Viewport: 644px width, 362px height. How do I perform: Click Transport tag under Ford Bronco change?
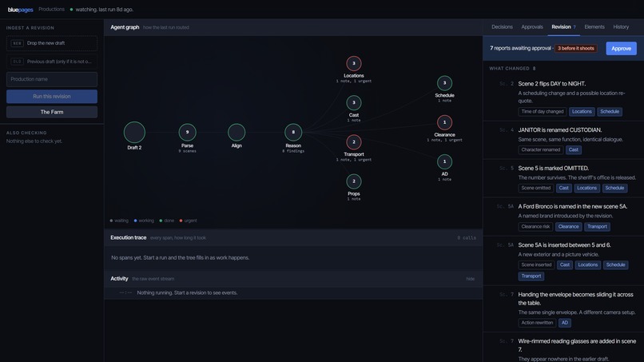coord(597,227)
